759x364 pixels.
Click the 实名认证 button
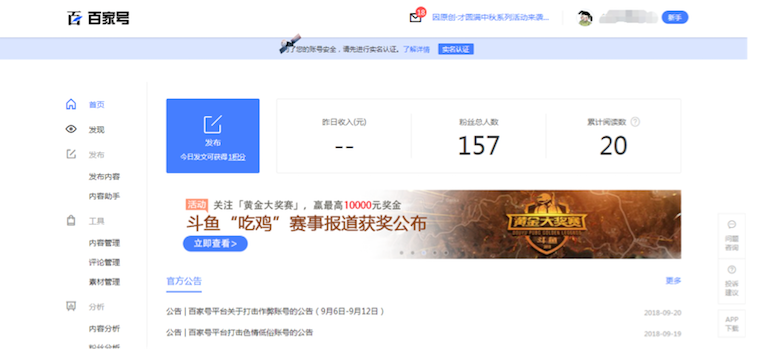pyautogui.click(x=456, y=49)
